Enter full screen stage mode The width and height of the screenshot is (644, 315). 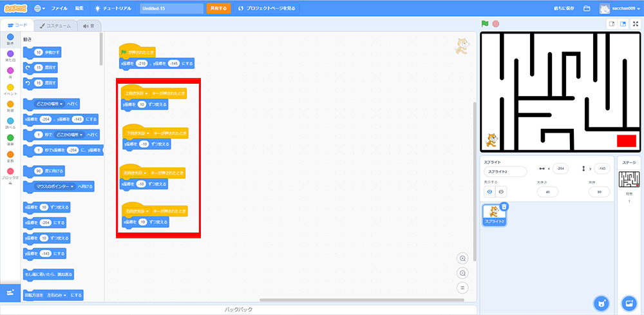[x=636, y=24]
